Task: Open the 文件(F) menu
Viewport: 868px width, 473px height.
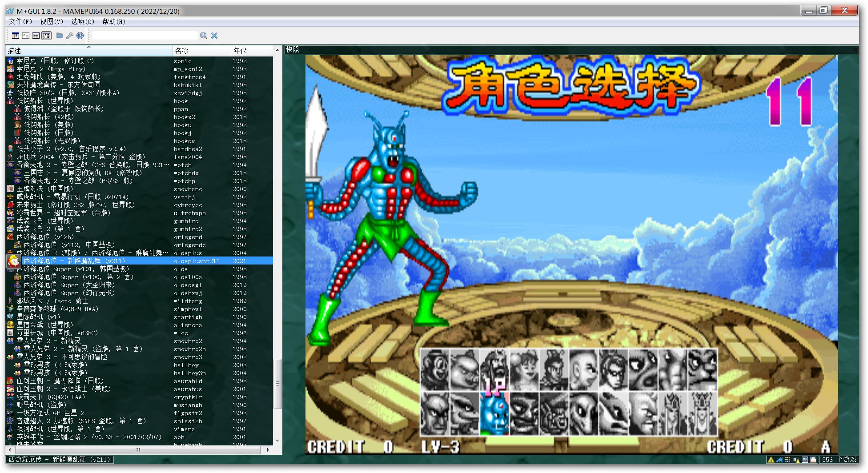Action: (x=20, y=22)
